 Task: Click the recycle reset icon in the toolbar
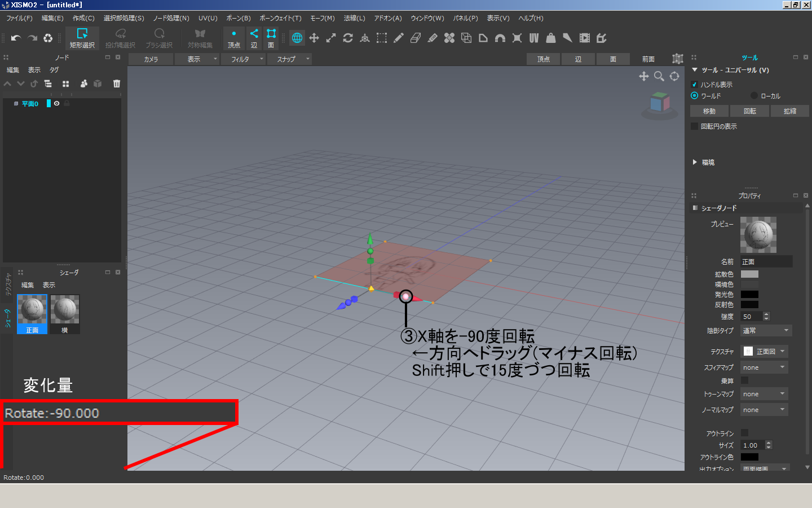click(48, 38)
